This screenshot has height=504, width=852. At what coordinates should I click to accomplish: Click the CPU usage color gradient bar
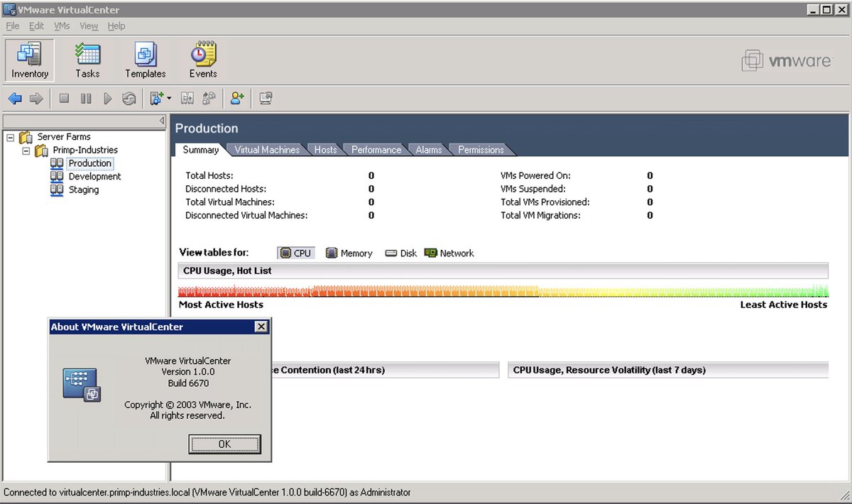[x=503, y=291]
